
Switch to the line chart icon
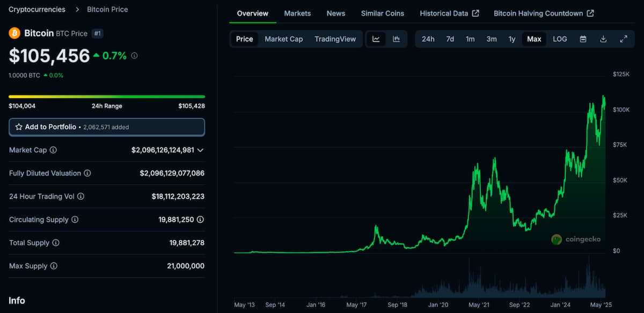pyautogui.click(x=376, y=39)
